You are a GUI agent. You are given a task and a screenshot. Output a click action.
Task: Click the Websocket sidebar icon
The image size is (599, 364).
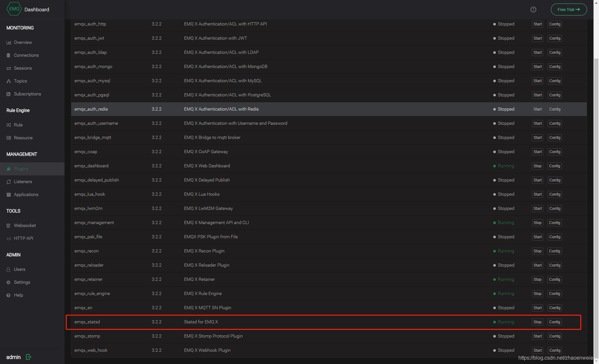point(9,226)
